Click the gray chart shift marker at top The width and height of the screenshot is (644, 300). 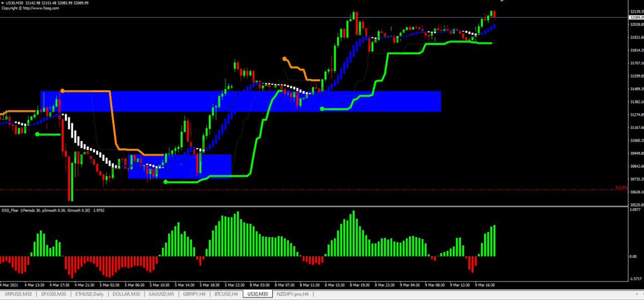[502, 2]
